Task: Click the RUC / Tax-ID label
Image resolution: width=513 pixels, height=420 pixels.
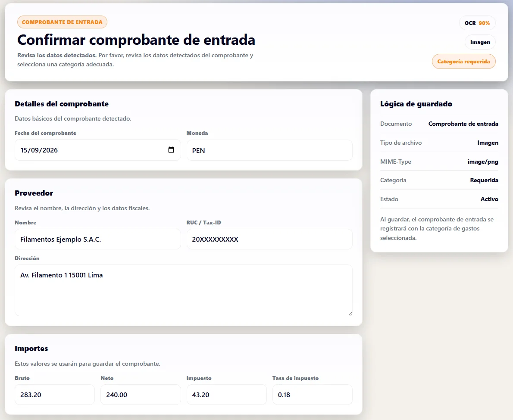Action: click(x=204, y=223)
